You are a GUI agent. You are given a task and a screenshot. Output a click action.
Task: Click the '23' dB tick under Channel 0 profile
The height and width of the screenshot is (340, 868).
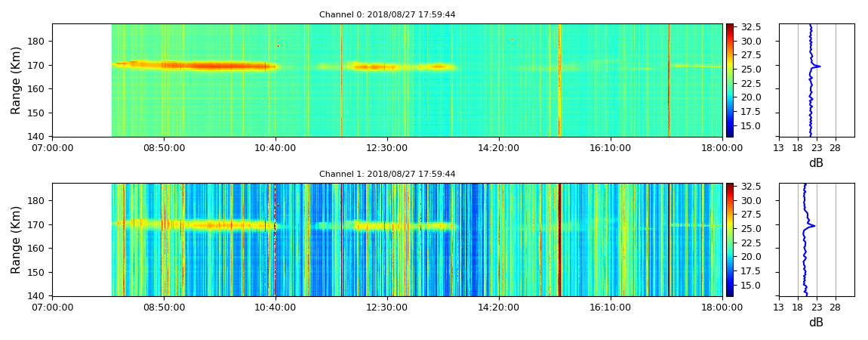pyautogui.click(x=817, y=148)
